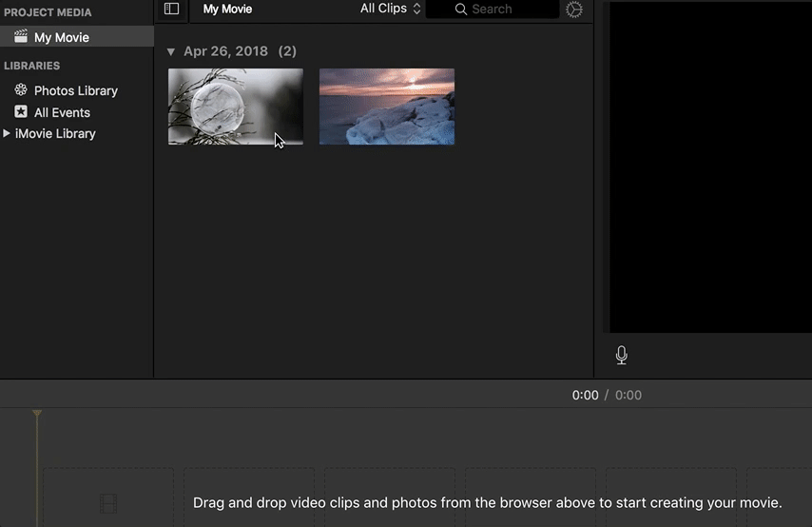Open the All Clips filter dropdown
812x527 pixels.
390,9
